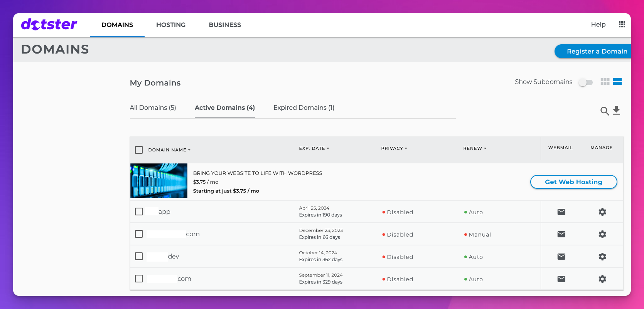
Task: Click 'Starting at just $3.75 / mo' text
Action: click(226, 191)
